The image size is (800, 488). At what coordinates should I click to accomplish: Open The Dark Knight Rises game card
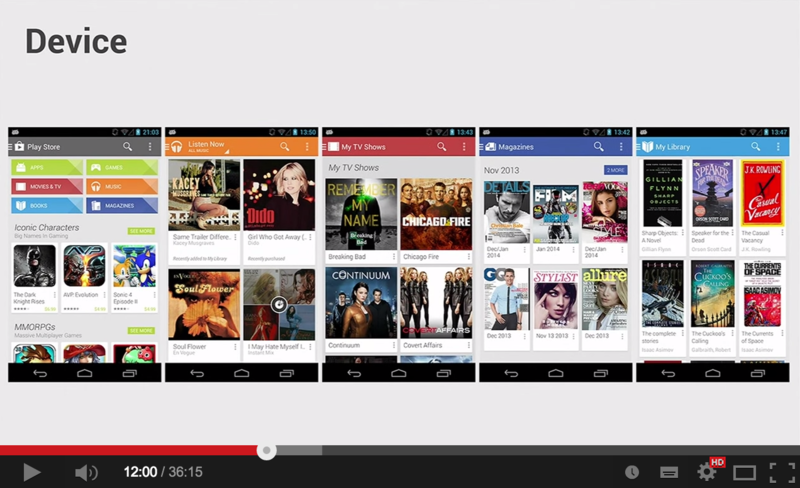34,278
